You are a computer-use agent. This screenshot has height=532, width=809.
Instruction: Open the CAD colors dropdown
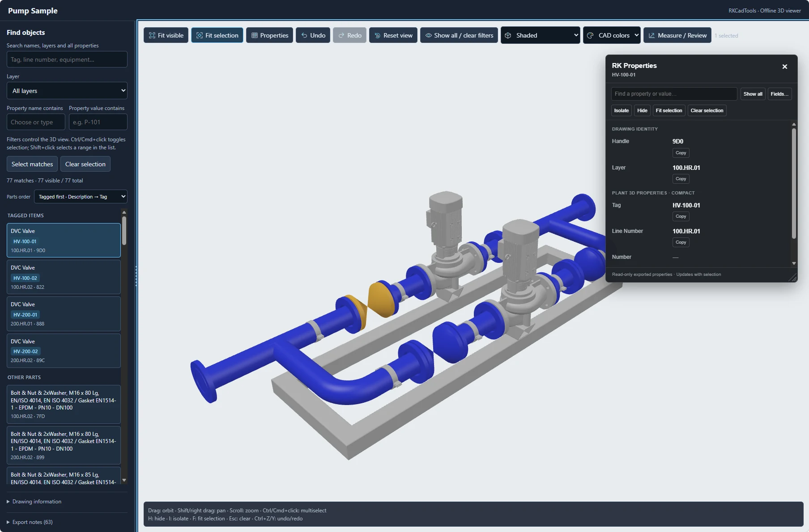612,35
